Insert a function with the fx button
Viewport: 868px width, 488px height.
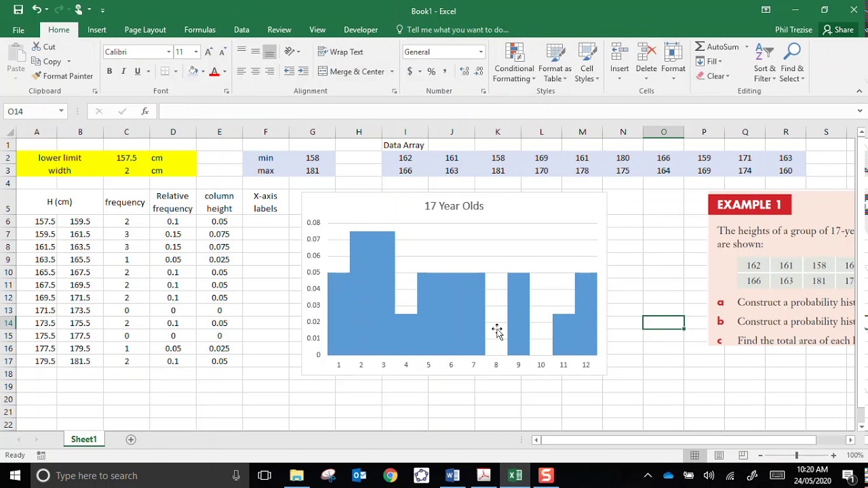point(144,111)
